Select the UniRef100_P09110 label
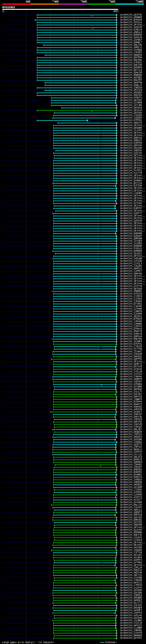The height and width of the screenshot is (644, 146). [x=131, y=249]
